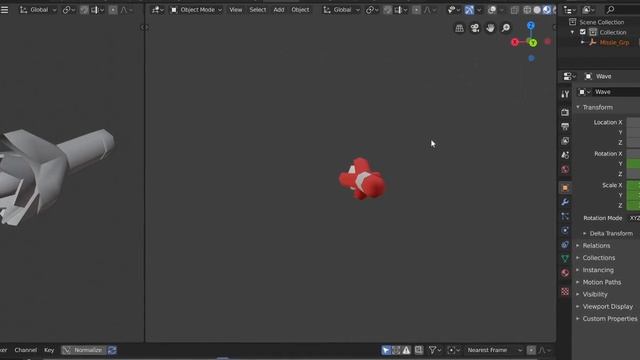The width and height of the screenshot is (640, 360).
Task: Click the zoom magnifier navigation button
Action: click(506, 28)
